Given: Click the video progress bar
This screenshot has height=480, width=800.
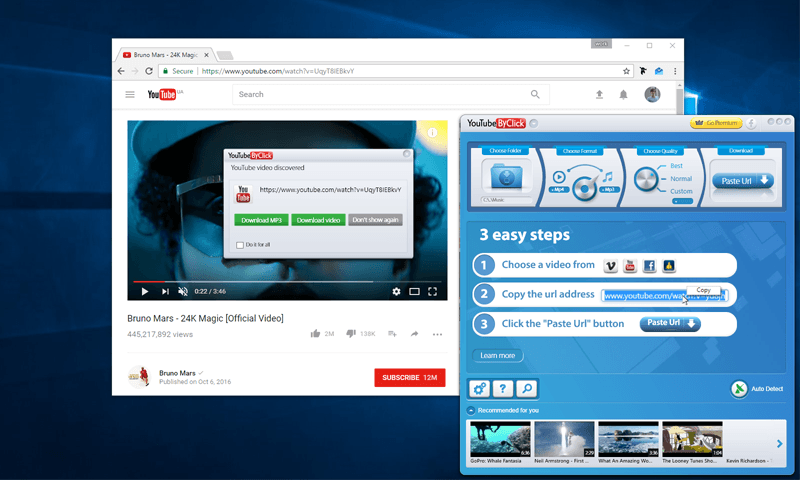Looking at the screenshot, I should point(287,282).
